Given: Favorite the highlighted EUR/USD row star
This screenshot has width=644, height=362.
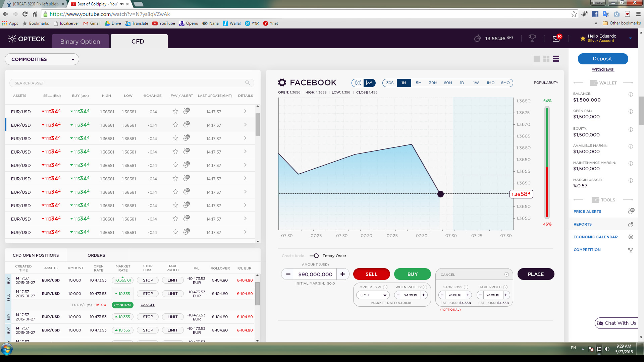Looking at the screenshot, I should coord(175,125).
